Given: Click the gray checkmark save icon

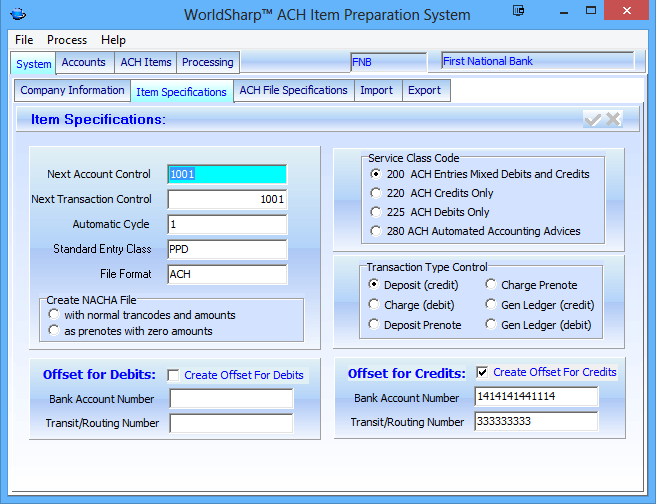Looking at the screenshot, I should click(x=592, y=119).
